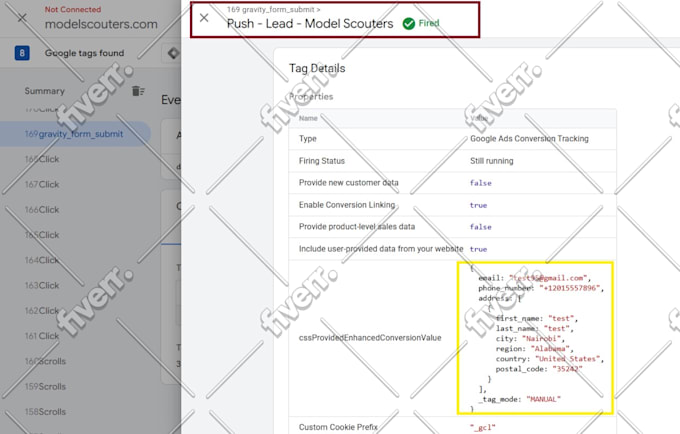Click Provide new customer data row name

348,183
